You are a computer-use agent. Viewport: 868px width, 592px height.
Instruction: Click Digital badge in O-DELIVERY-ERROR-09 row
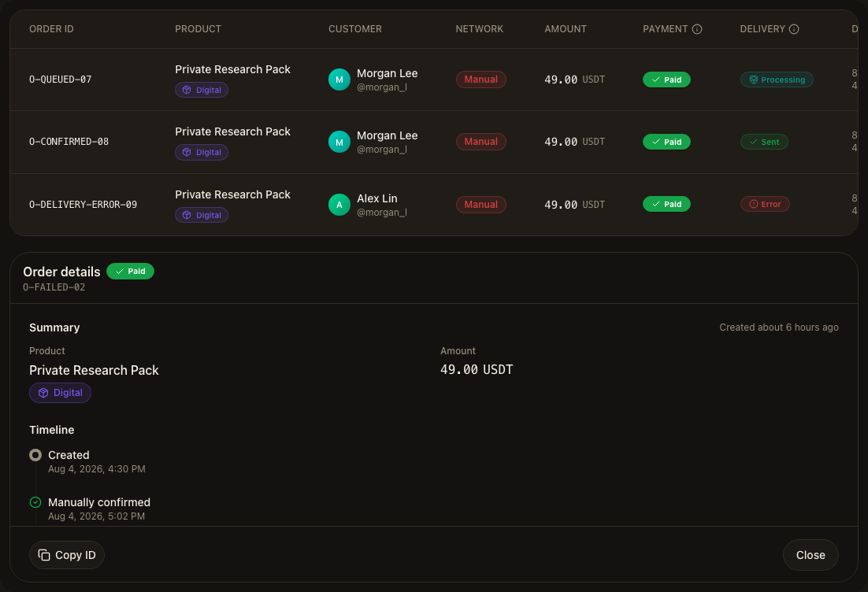202,215
